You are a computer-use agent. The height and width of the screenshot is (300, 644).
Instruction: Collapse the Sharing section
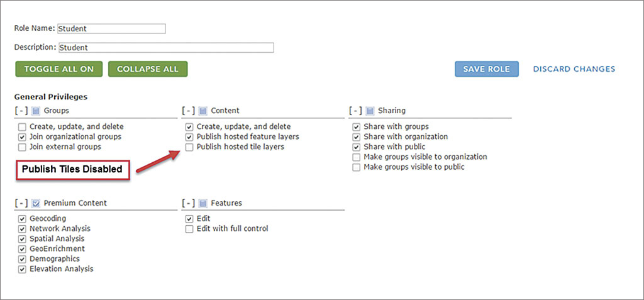click(356, 111)
